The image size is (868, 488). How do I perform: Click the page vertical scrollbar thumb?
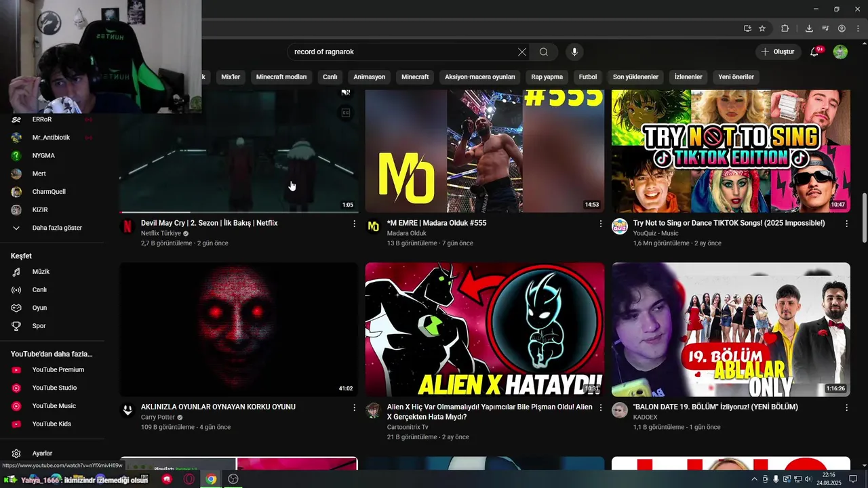864,217
